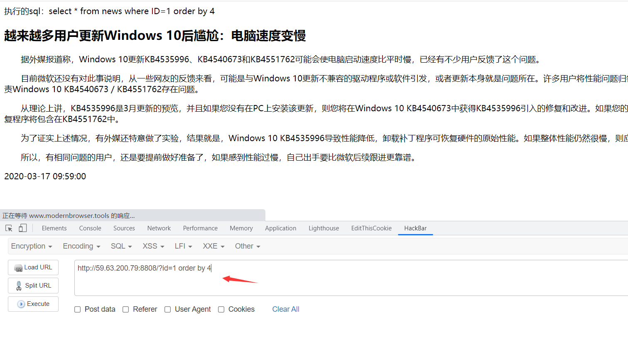Click the timestamp 2020-03-17 09:59:00
The image size is (628, 364).
[45, 176]
